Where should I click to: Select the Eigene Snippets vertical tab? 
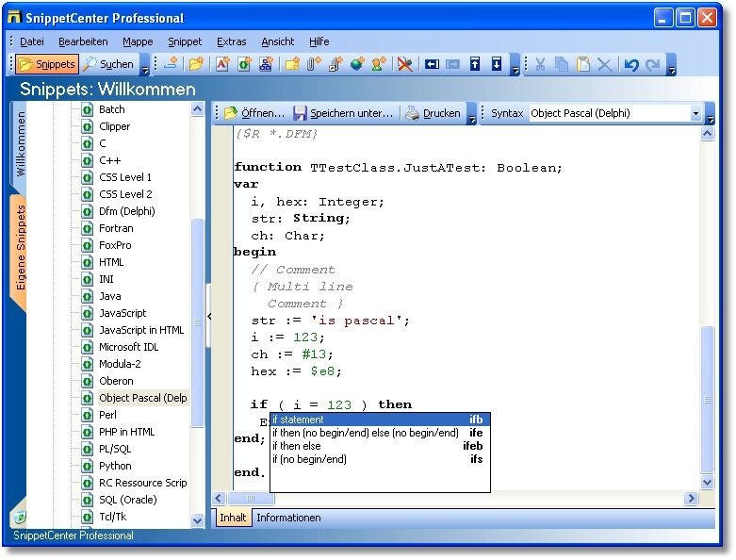[20, 249]
